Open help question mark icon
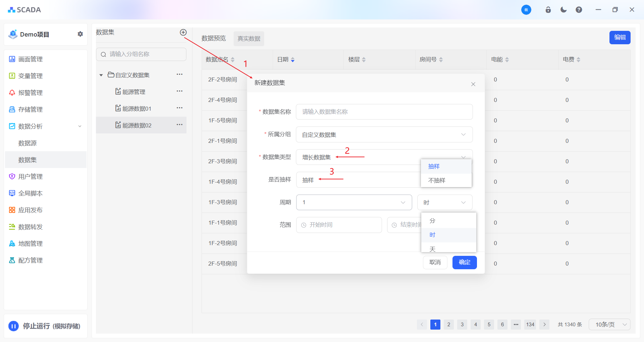Image resolution: width=644 pixels, height=342 pixels. coord(579,10)
